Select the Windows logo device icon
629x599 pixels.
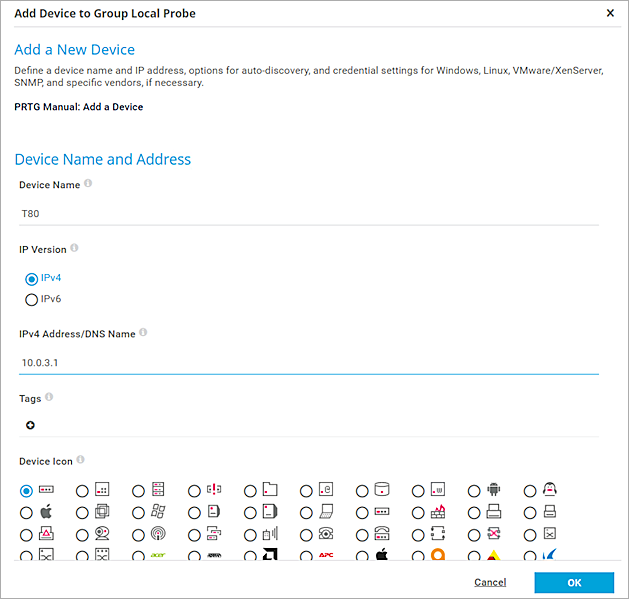(138, 512)
